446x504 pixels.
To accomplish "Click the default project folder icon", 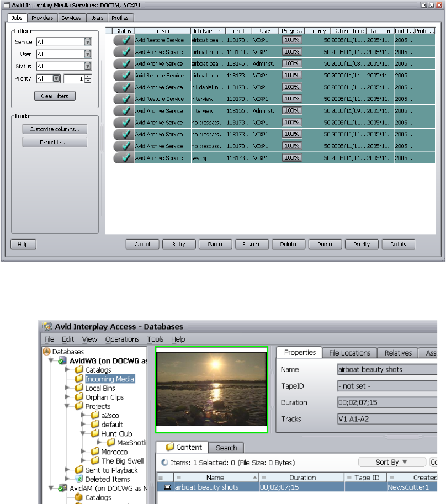I will click(95, 425).
